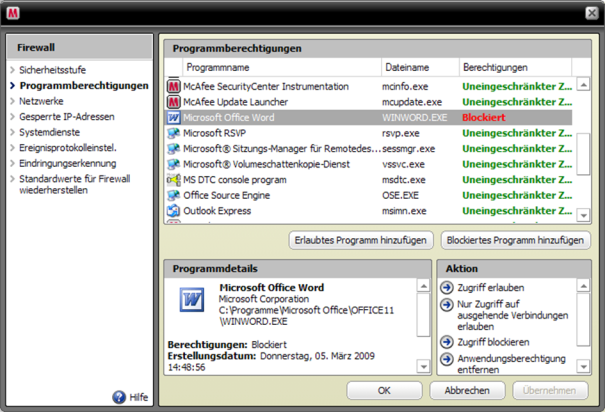Open Systemdienste section
This screenshot has width=605, height=412.
coord(49,132)
